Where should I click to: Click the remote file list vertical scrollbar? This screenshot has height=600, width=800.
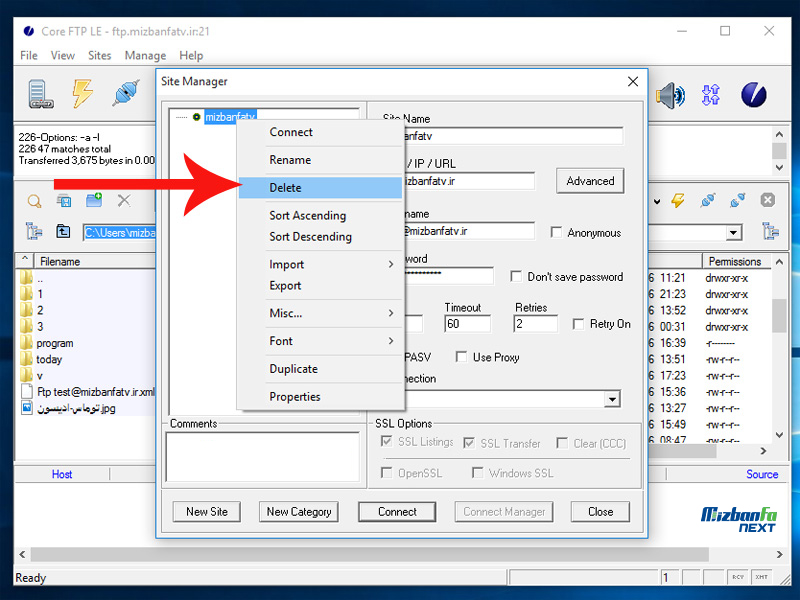coord(779,348)
